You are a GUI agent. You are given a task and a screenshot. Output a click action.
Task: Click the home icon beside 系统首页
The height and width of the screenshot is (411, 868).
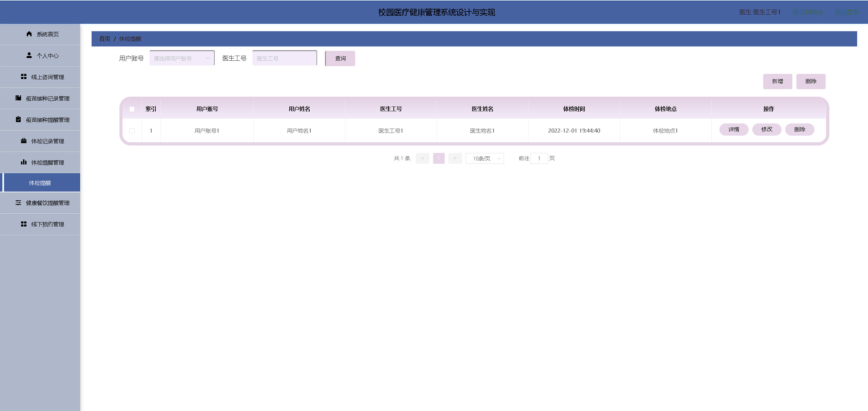pos(29,34)
